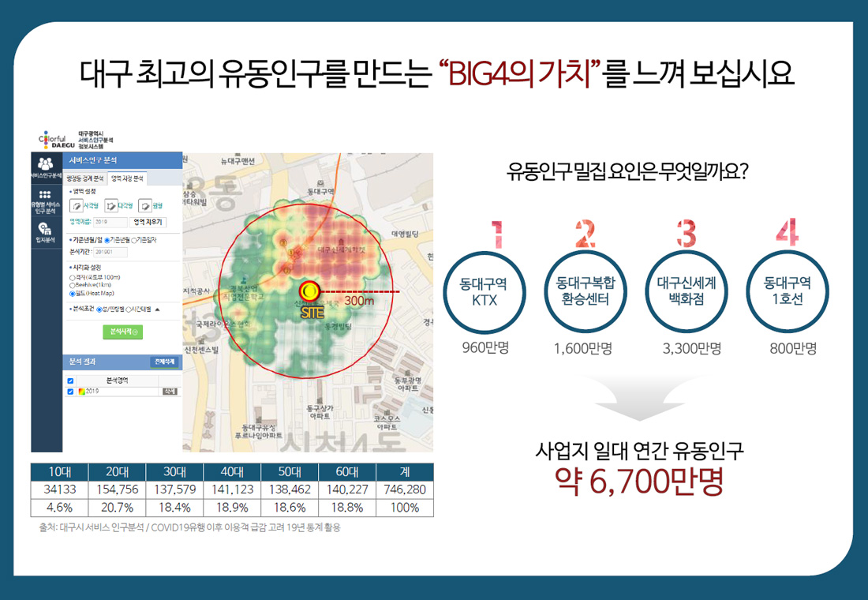Click the 대영빌딩 label on map
Screen dimensions: 868x600
coord(406,234)
